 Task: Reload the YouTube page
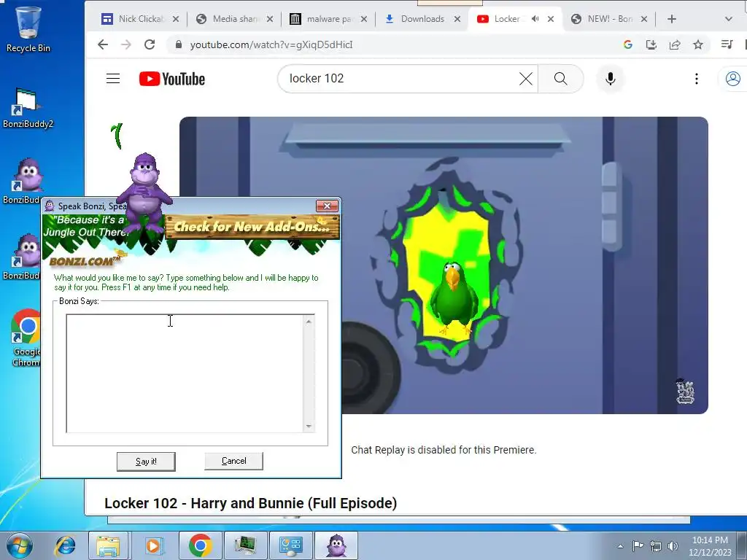[150, 44]
